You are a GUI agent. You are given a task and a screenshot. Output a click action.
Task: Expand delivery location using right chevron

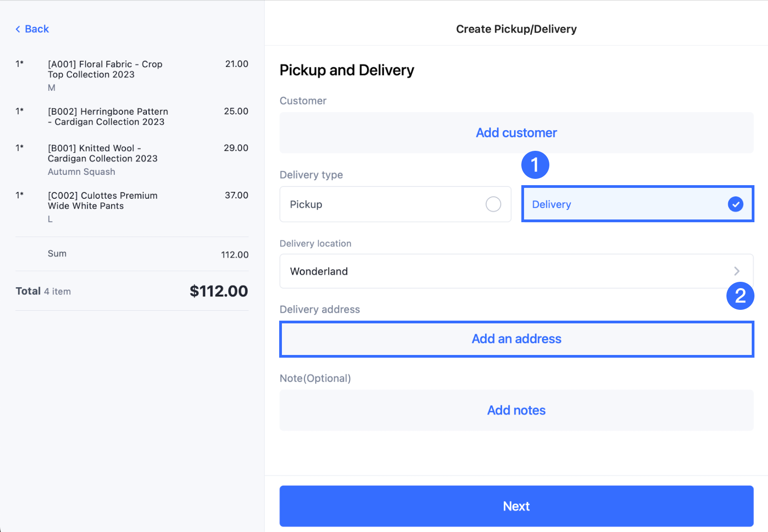tap(736, 271)
